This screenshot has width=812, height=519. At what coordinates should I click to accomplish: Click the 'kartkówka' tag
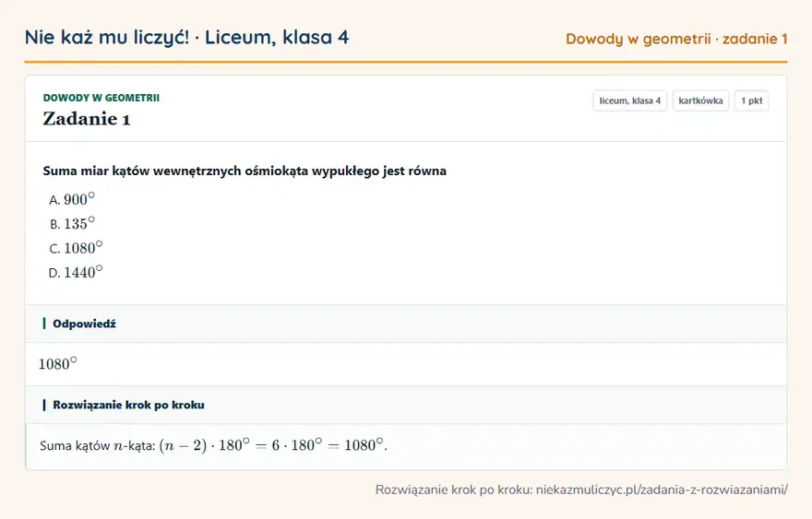click(700, 100)
